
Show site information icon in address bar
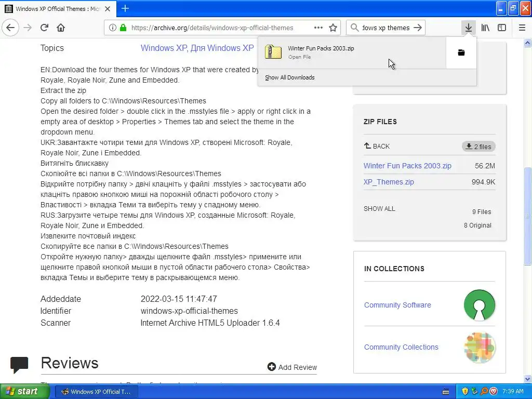tap(112, 28)
